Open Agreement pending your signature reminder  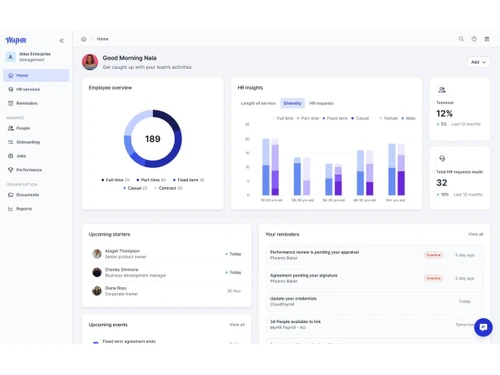[374, 278]
